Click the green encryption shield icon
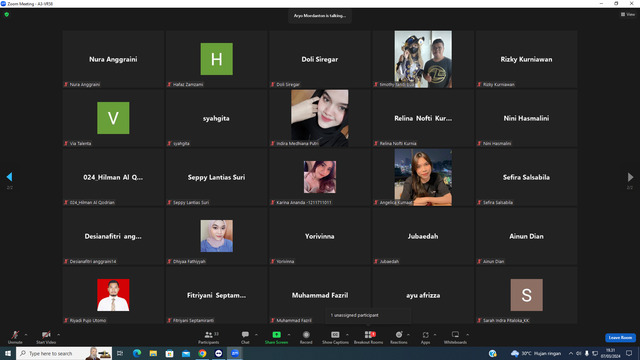640x360 pixels. (x=7, y=14)
